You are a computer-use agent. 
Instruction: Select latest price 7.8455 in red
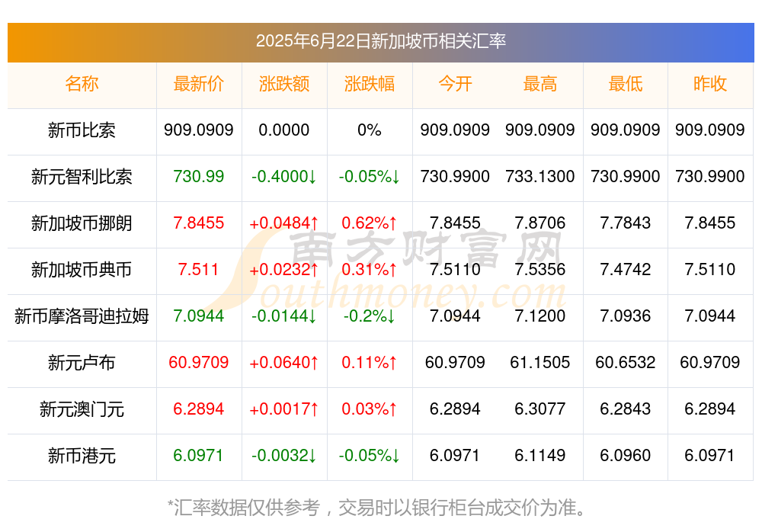pos(198,223)
